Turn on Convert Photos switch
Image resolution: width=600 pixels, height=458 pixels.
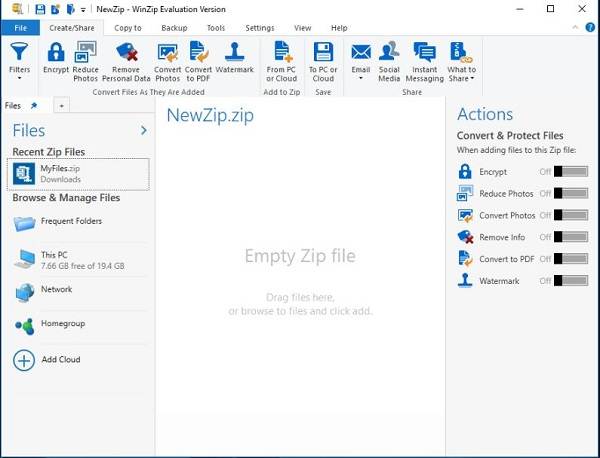(571, 215)
